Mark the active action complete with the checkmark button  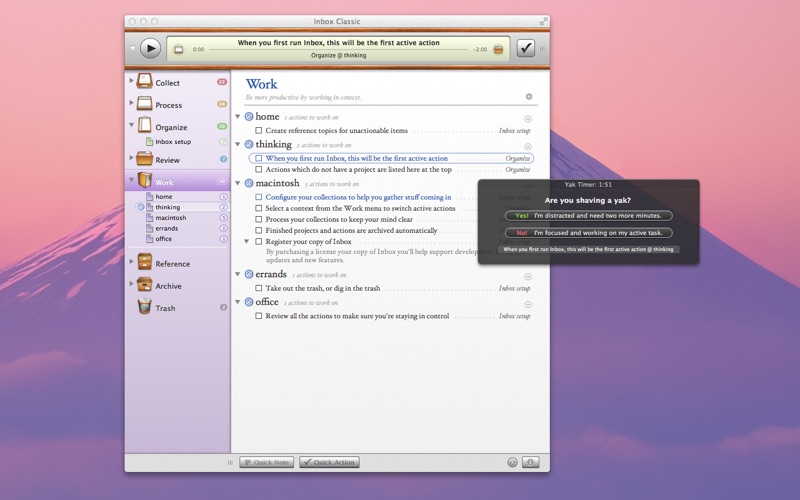pyautogui.click(x=526, y=48)
